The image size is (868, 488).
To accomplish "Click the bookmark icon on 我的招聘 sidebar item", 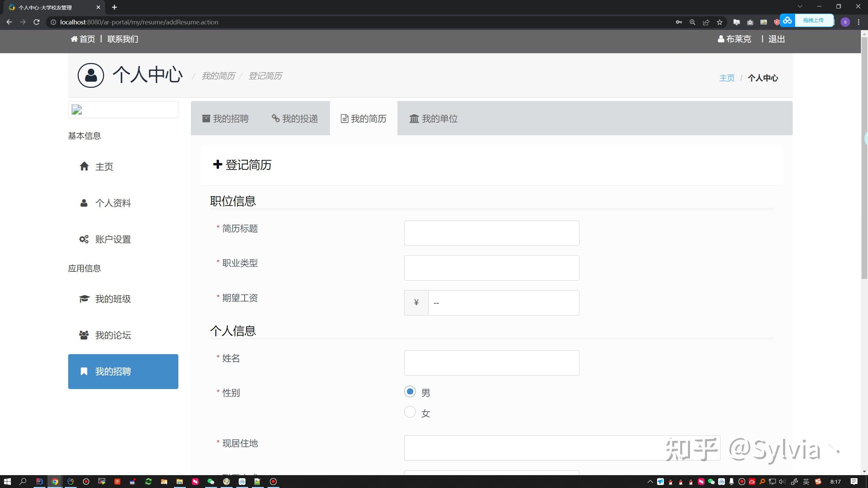I will (x=84, y=371).
